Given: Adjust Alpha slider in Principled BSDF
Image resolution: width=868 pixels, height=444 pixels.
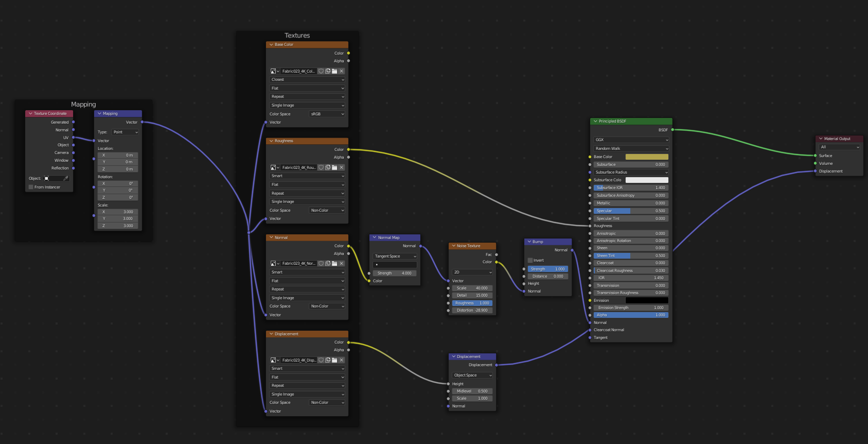Looking at the screenshot, I should (x=631, y=315).
